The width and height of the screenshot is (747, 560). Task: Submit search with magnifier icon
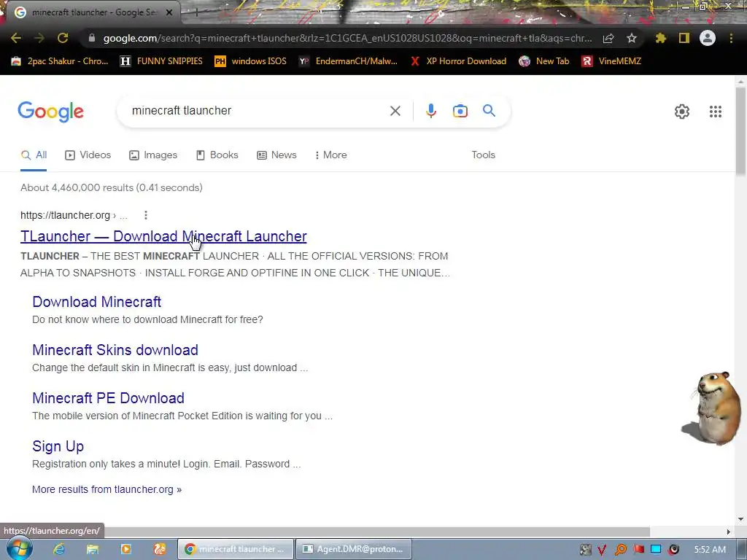tap(489, 111)
